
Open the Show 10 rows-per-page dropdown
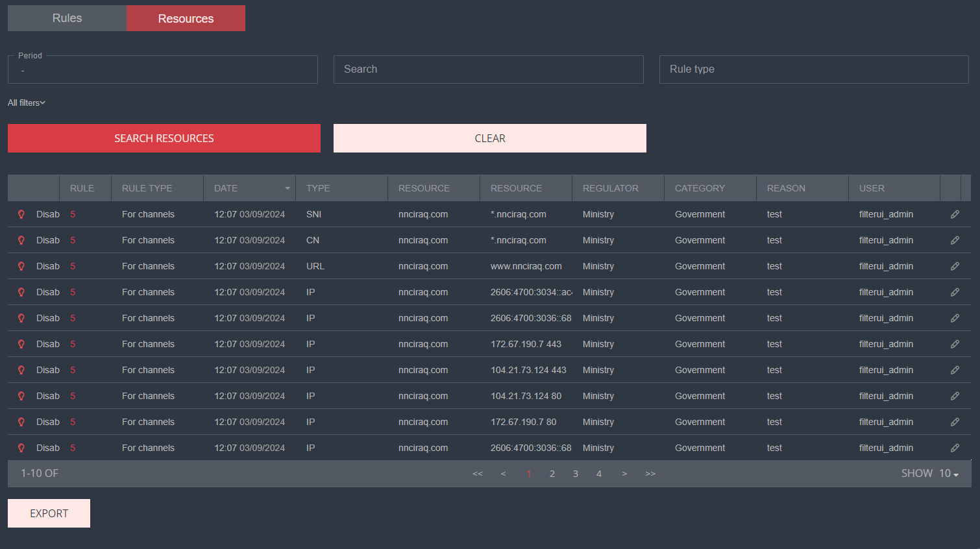tap(948, 474)
